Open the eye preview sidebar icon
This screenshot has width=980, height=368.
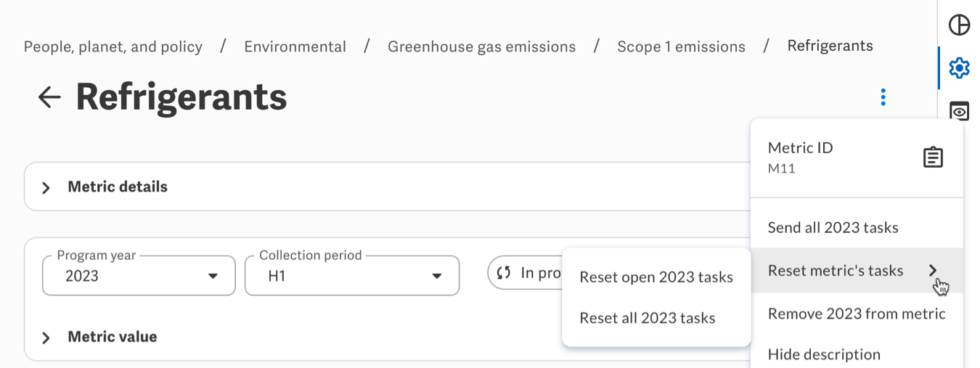[x=959, y=111]
